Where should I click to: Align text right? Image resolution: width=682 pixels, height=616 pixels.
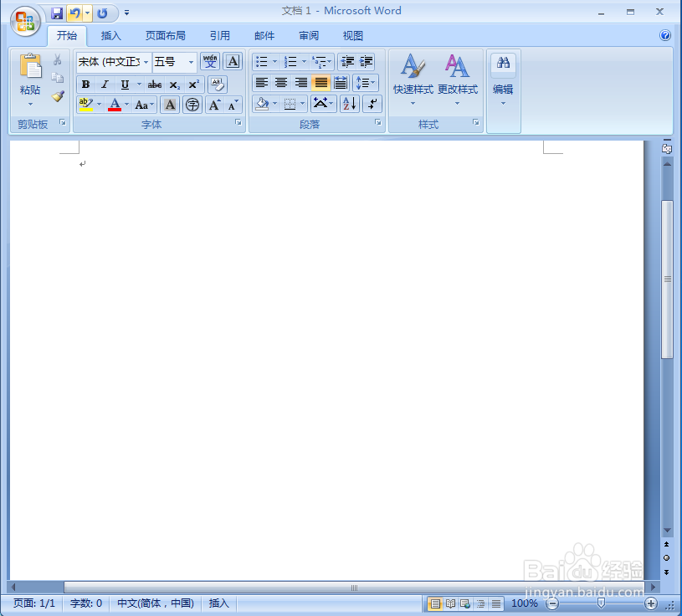click(x=301, y=83)
